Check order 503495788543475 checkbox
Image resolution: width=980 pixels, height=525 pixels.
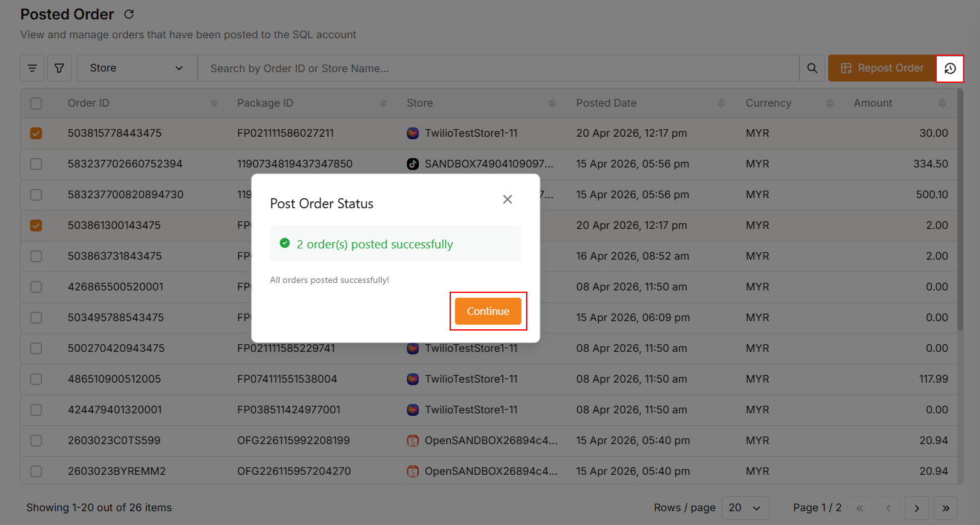point(36,317)
